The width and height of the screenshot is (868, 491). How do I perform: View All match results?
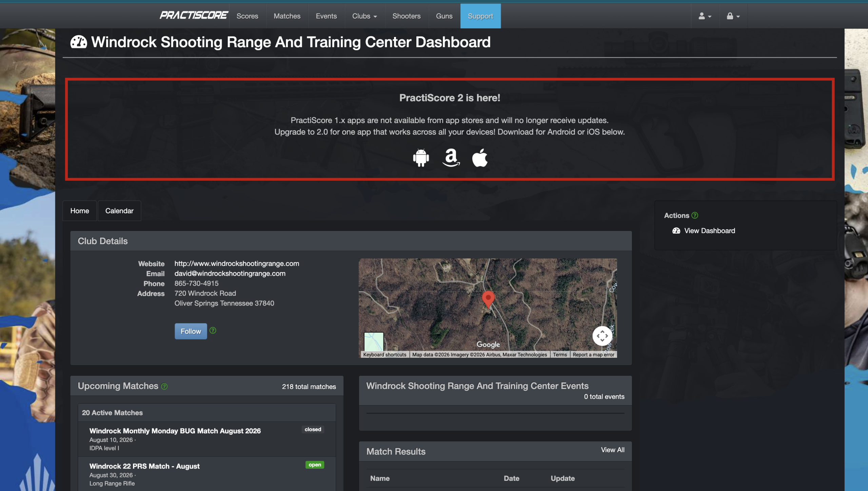point(613,450)
